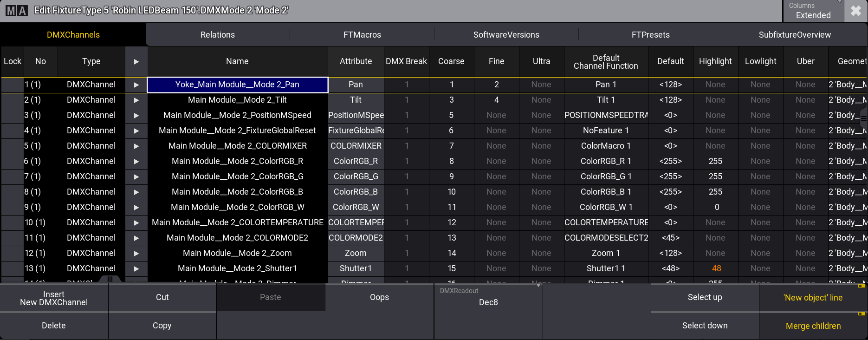The width and height of the screenshot is (868, 340).
Task: Click the Highlight column header
Action: 715,61
